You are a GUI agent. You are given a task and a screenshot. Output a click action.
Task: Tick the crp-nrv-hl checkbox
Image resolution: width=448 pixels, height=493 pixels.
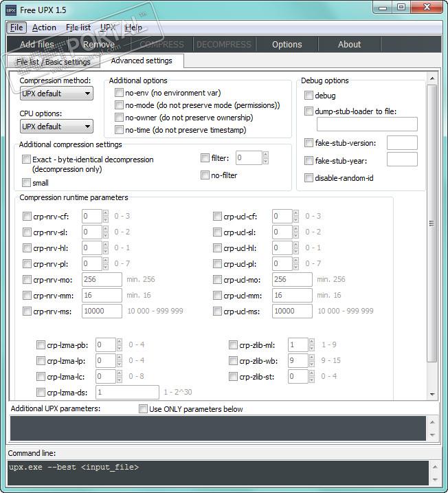(27, 248)
